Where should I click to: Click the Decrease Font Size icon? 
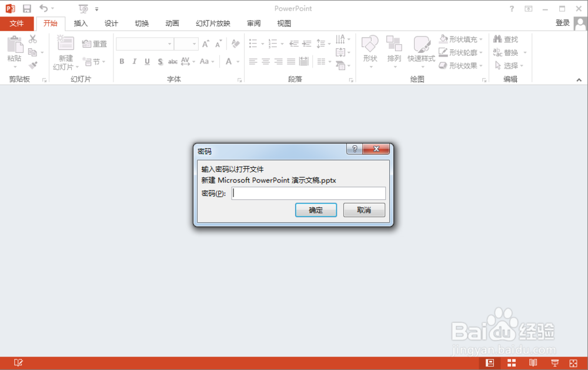[218, 44]
